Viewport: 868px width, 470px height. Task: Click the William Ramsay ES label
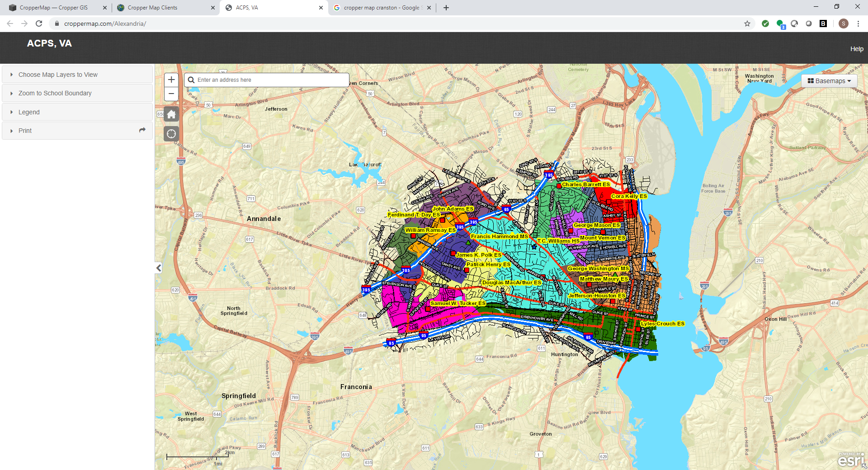point(430,230)
